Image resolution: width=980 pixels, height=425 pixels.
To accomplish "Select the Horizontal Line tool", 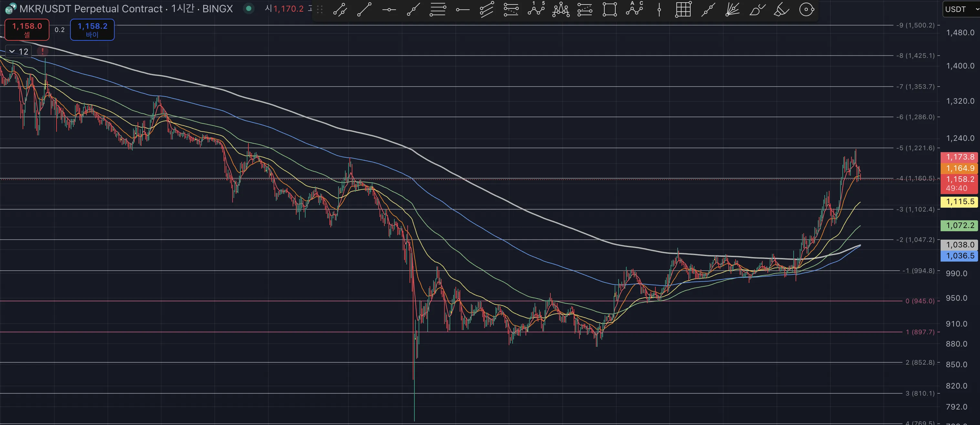I will click(389, 9).
